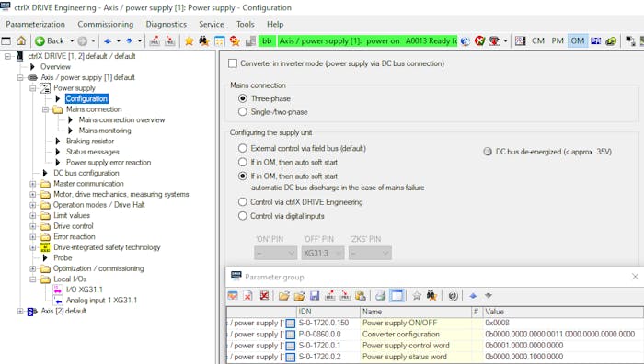Click Power supply ON/OFF value 0x0008
This screenshot has height=364, width=644.
tap(497, 323)
